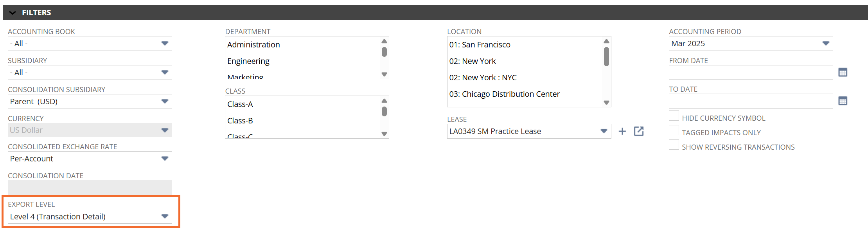This screenshot has width=868, height=228.
Task: Enable the Hide Currency Symbol checkbox
Action: pyautogui.click(x=674, y=116)
